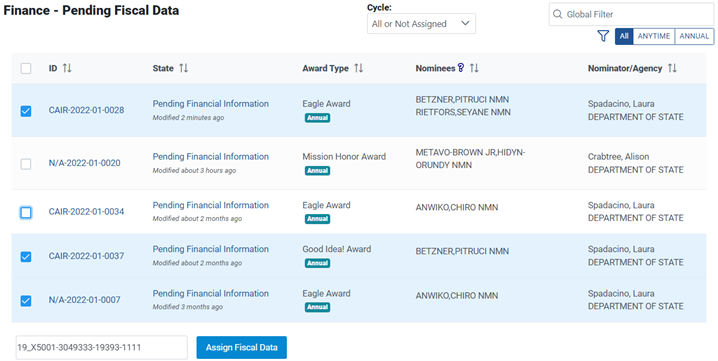The width and height of the screenshot is (718, 361).
Task: Open the Cycle dropdown
Action: (421, 23)
